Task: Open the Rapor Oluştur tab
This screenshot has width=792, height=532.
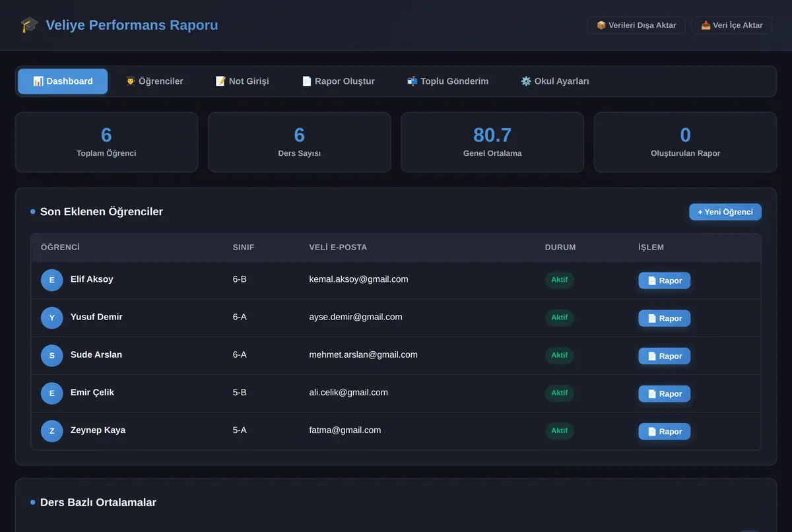Action: (338, 81)
